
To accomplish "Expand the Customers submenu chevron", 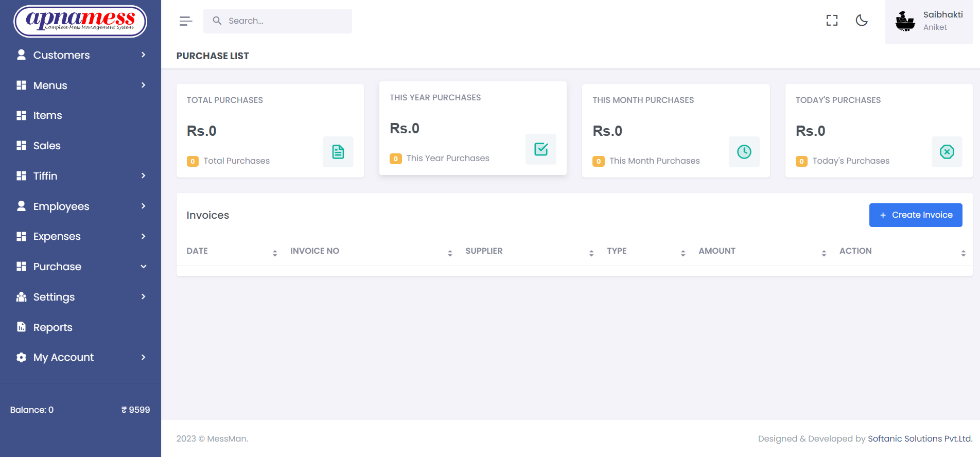I will click(x=144, y=55).
